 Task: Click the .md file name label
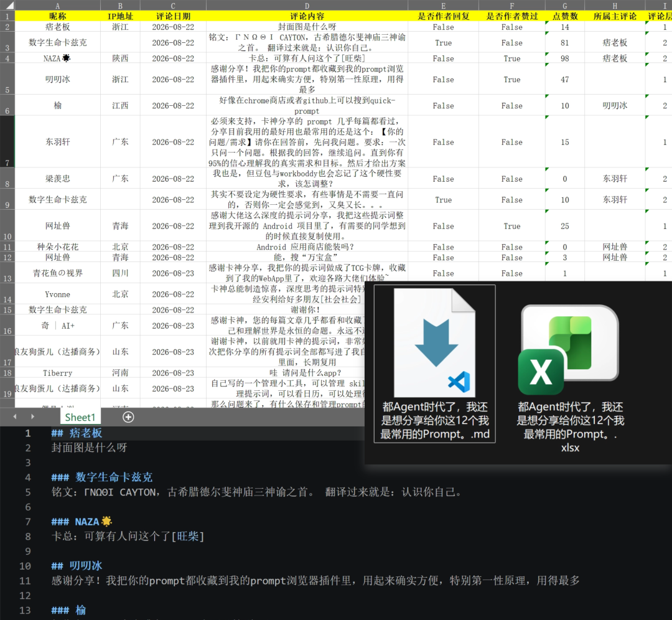point(434,420)
